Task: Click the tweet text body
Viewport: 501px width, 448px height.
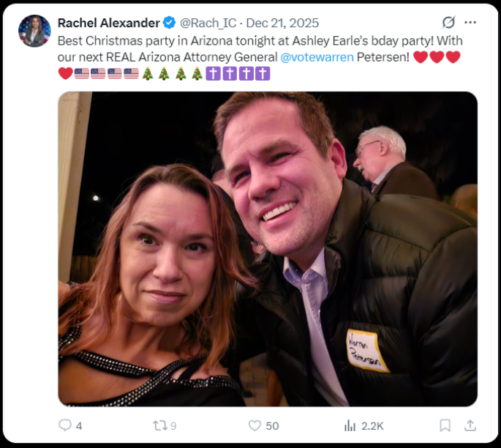Action: [219, 40]
